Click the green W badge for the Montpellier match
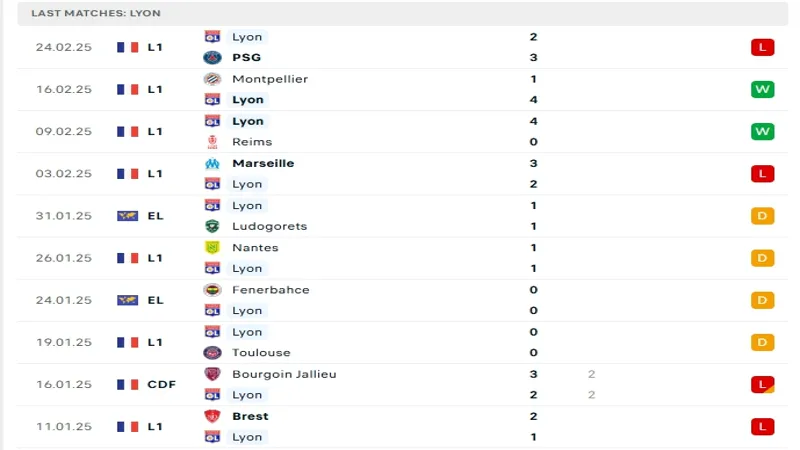The height and width of the screenshot is (450, 800). 763,89
